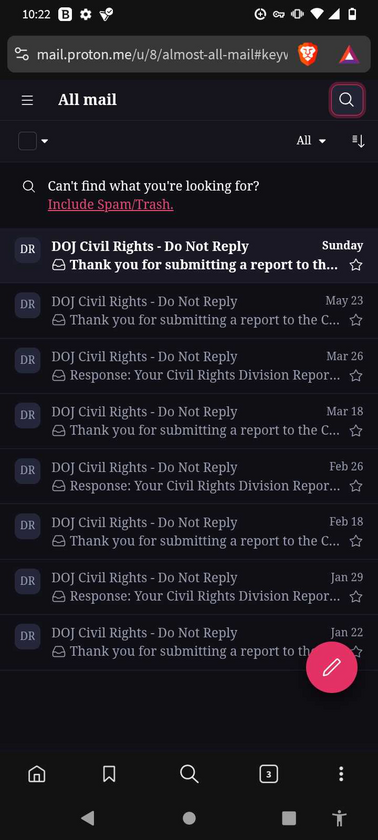Expand the select-all dropdown arrow
The image size is (378, 840).
coord(45,141)
